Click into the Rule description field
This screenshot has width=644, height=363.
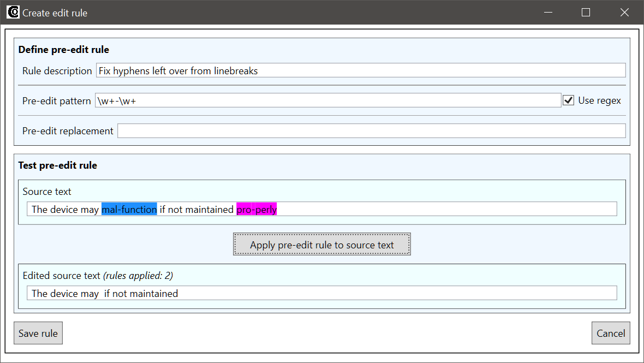[x=360, y=70]
